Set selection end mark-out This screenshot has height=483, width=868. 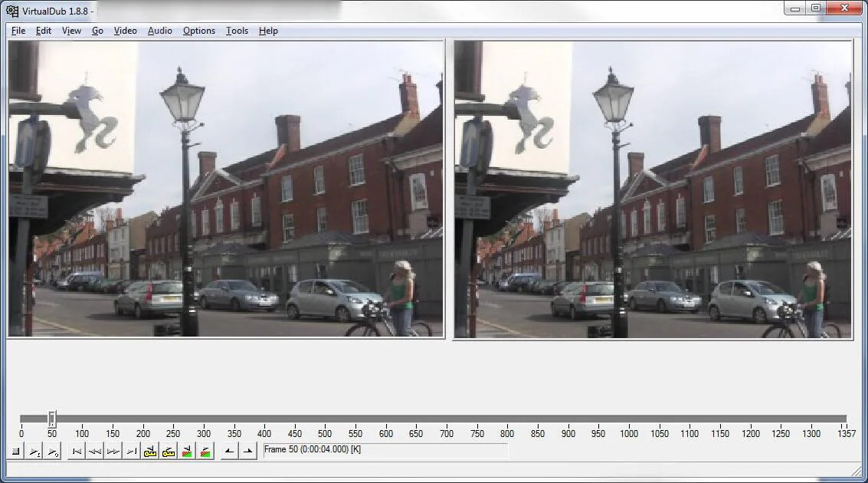pos(247,452)
